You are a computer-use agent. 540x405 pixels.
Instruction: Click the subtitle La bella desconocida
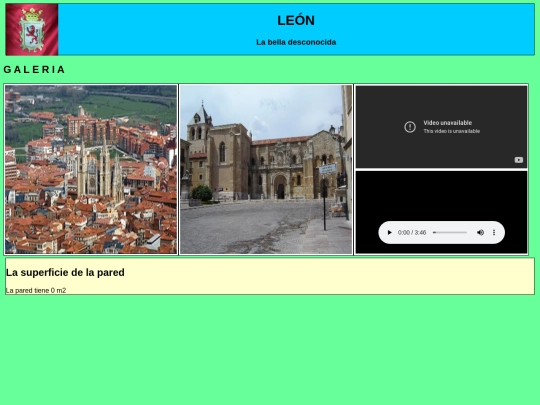[296, 42]
